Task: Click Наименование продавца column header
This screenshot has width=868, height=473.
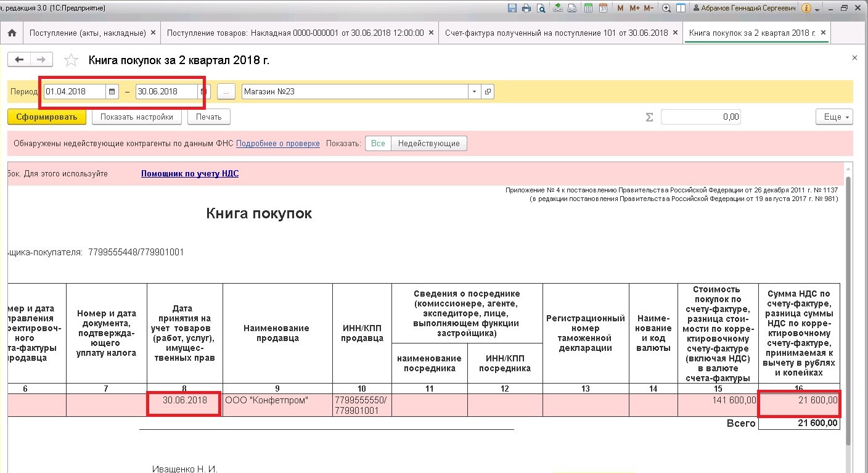Action: pyautogui.click(x=277, y=333)
